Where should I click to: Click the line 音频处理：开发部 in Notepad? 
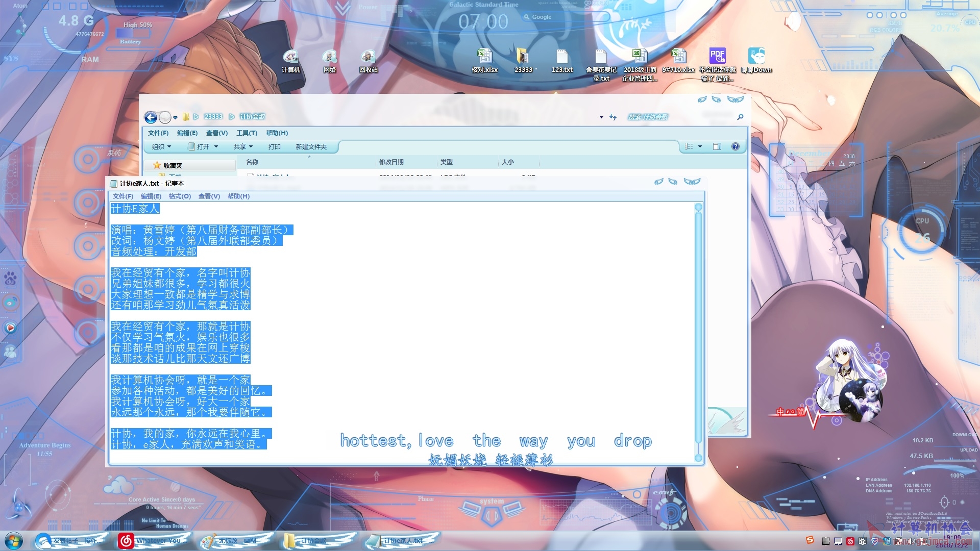click(154, 252)
